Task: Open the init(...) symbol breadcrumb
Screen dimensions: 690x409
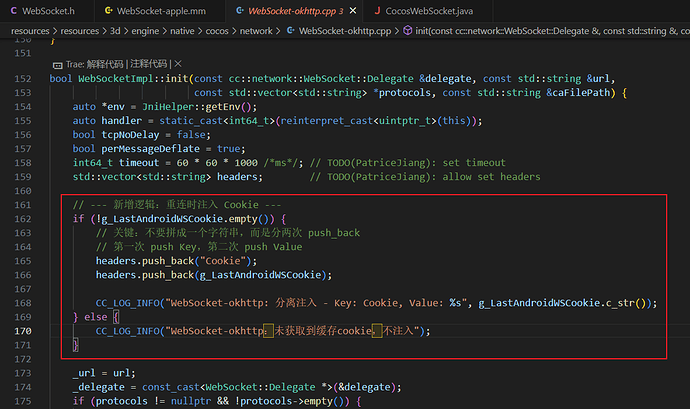Action: click(552, 31)
